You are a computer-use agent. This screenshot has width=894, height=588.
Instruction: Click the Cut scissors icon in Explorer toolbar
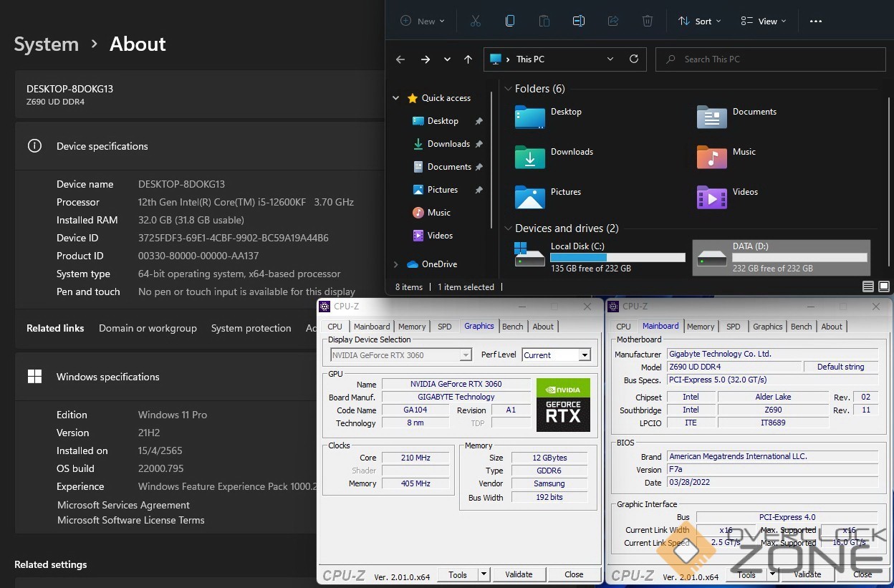(475, 21)
